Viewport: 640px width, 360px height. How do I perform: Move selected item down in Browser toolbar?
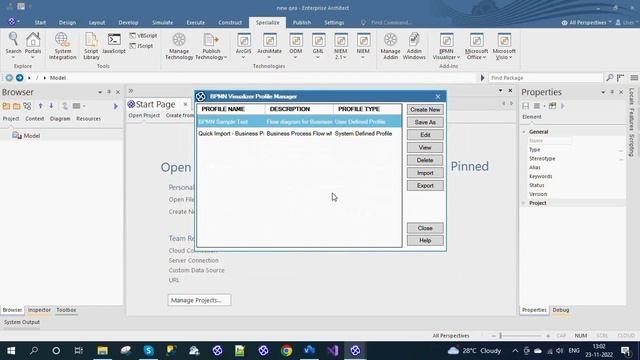tap(51, 106)
